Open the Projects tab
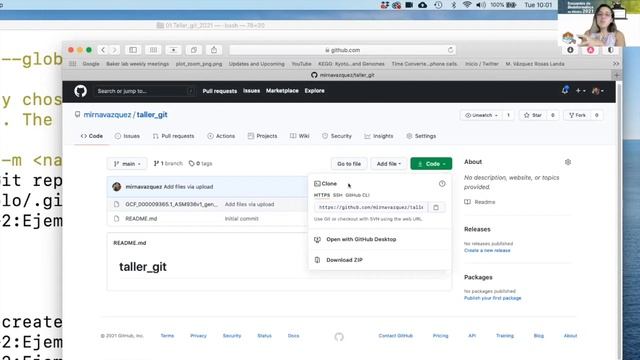640x360 pixels. coord(262,136)
